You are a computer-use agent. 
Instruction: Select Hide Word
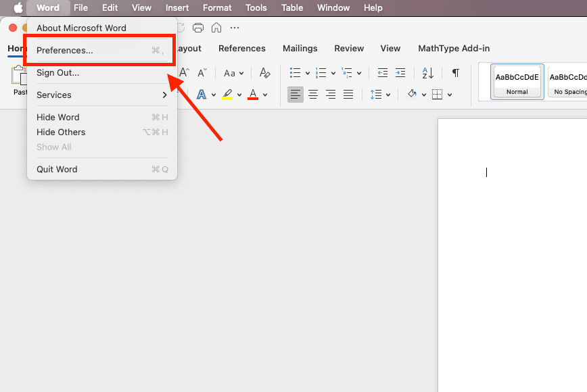point(102,117)
